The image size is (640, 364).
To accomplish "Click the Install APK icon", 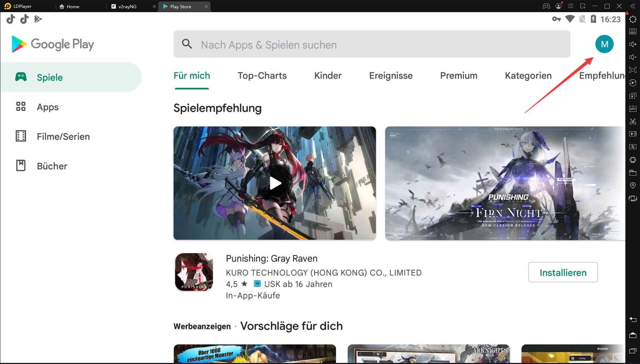I will click(633, 108).
